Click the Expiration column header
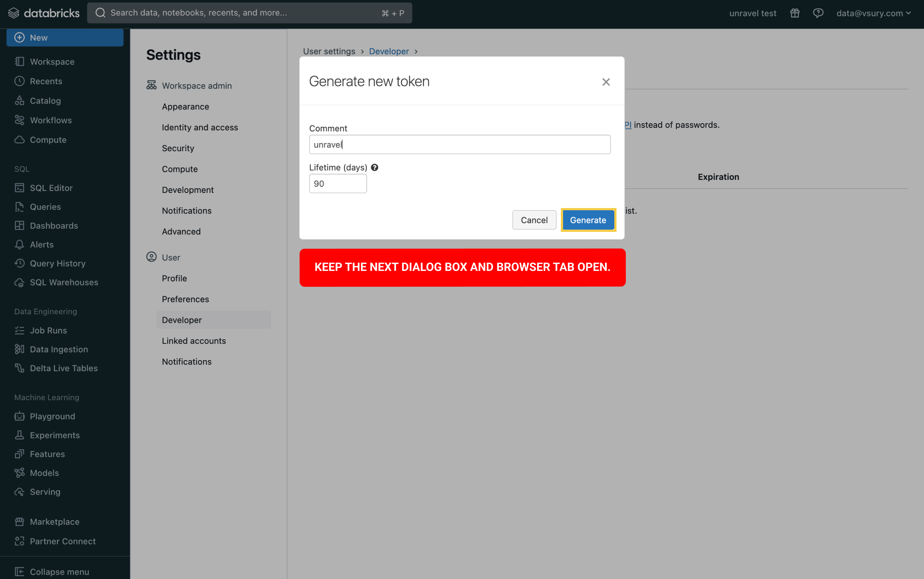924x579 pixels. (718, 177)
